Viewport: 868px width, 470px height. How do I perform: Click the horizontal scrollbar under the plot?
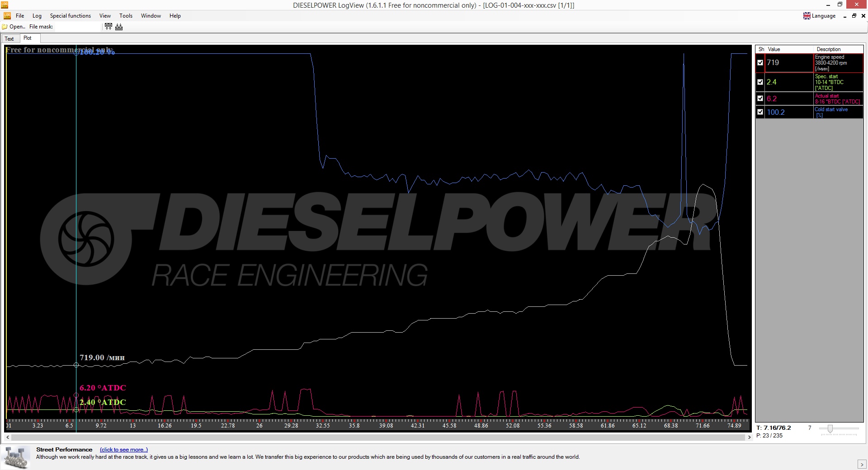(x=378, y=437)
